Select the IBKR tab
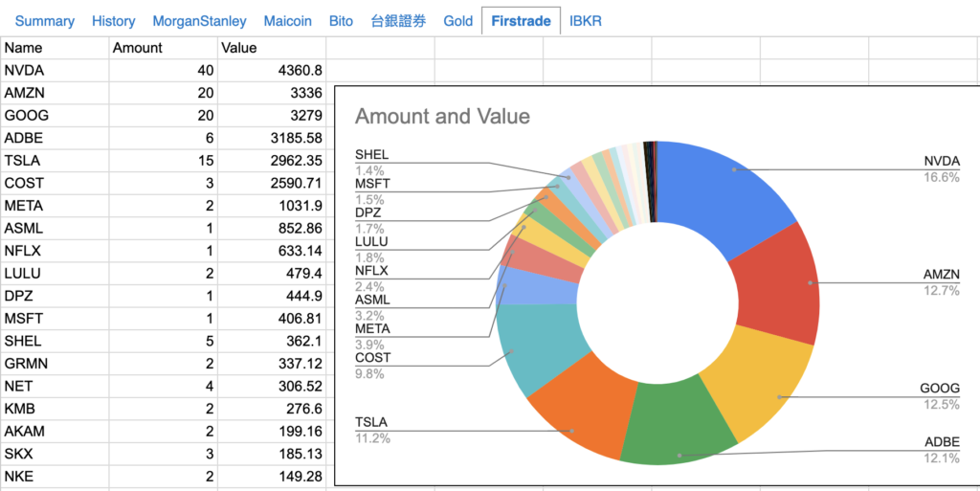Screen dimensions: 980x491 tap(586, 20)
